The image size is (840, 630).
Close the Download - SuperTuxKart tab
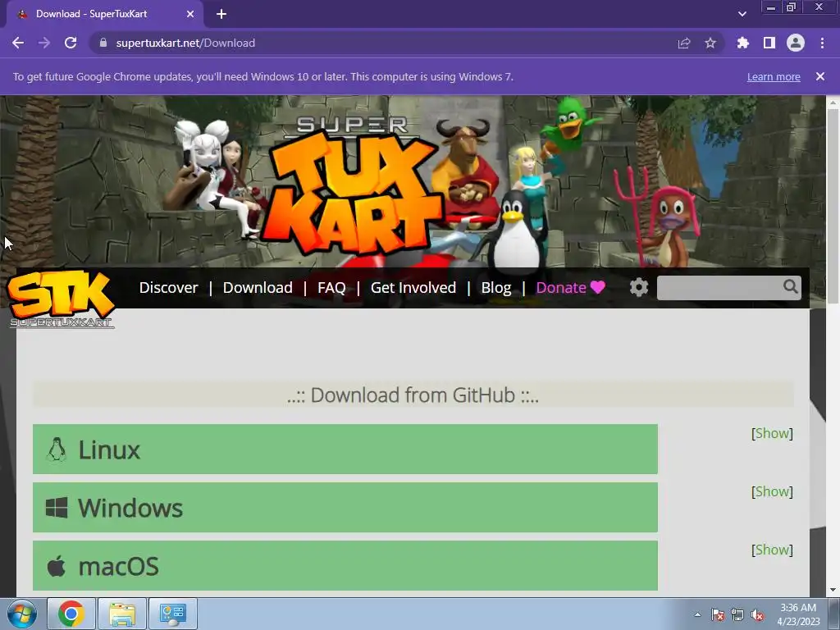tap(190, 14)
